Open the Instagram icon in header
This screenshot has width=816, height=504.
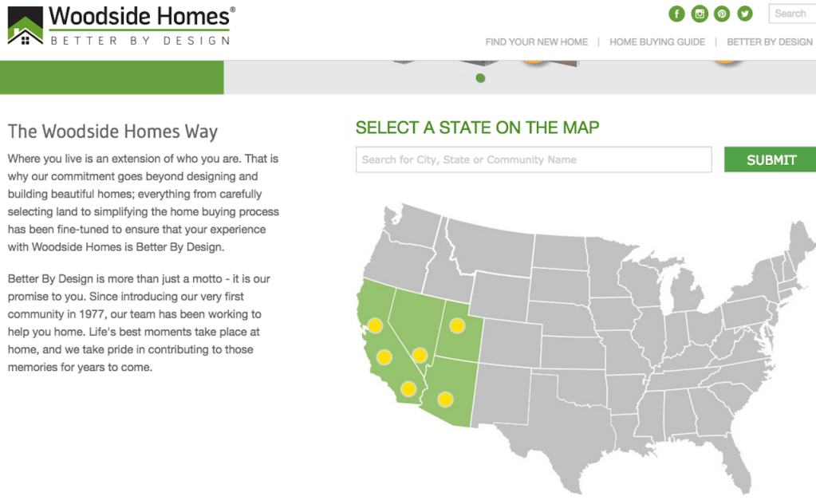(700, 14)
